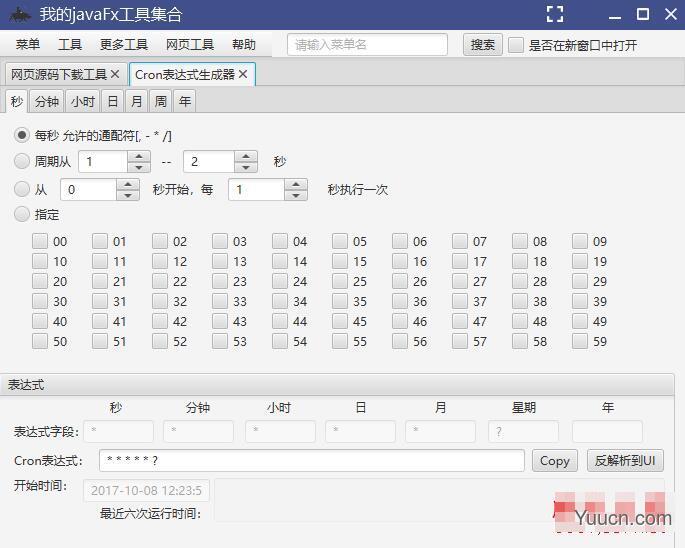
Task: Click the 月 expression field
Action: (x=441, y=431)
